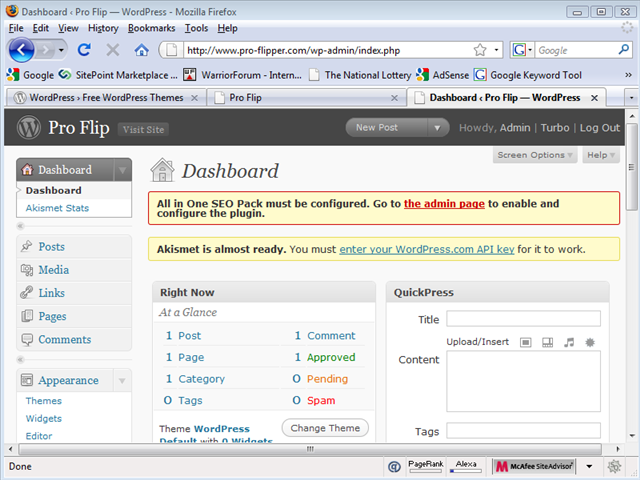The width and height of the screenshot is (640, 480).
Task: Click the Alexa indicator in status bar
Action: 466,466
